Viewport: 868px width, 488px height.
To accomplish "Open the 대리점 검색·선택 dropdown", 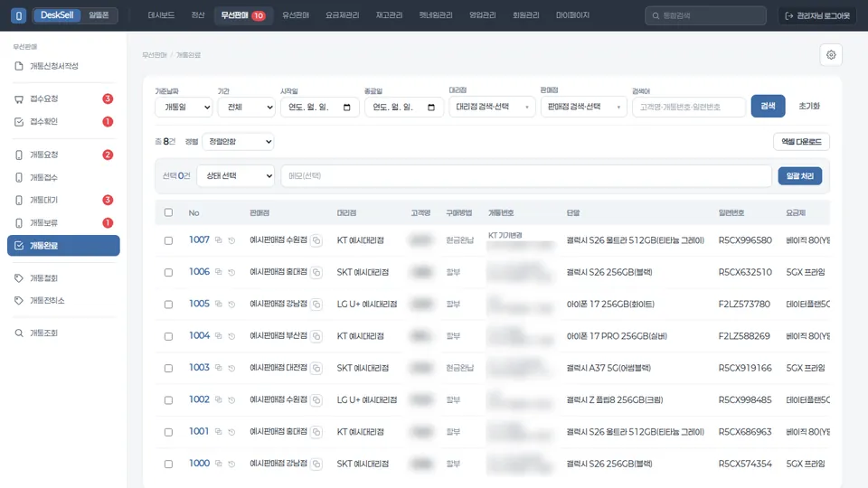I will click(x=492, y=107).
